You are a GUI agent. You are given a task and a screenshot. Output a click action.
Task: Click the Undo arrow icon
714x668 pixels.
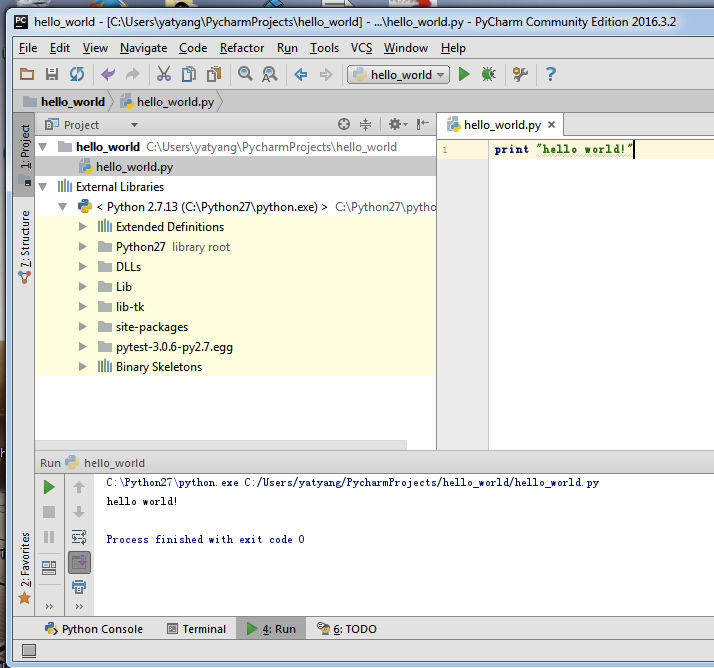(x=108, y=74)
